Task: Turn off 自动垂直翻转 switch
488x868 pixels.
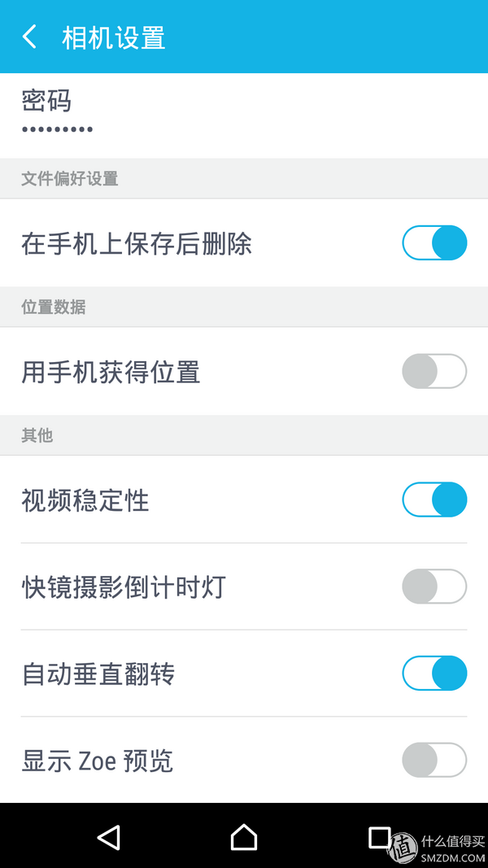Action: tap(434, 674)
